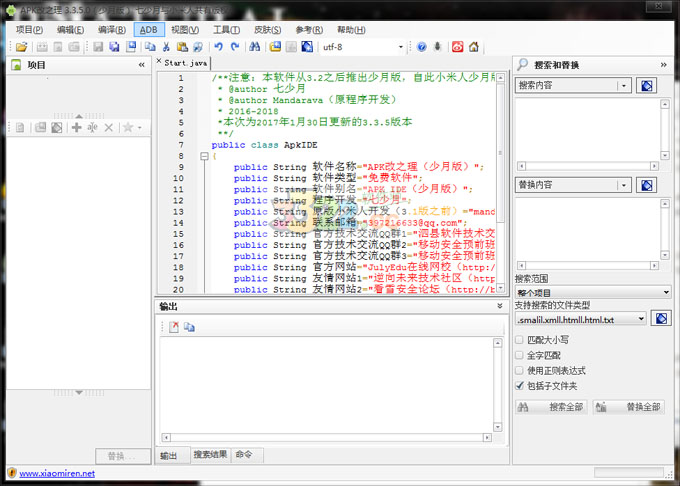Click the 搜索全部 button
Viewport: 680px width, 486px height.
551,407
